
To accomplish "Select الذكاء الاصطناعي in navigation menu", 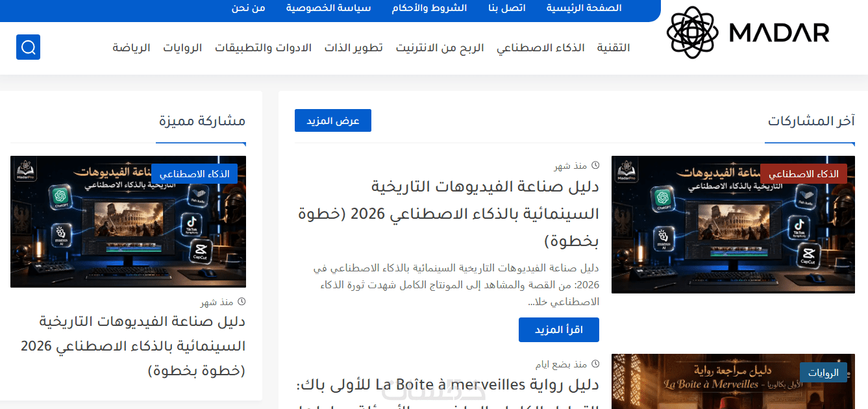I will (x=541, y=48).
